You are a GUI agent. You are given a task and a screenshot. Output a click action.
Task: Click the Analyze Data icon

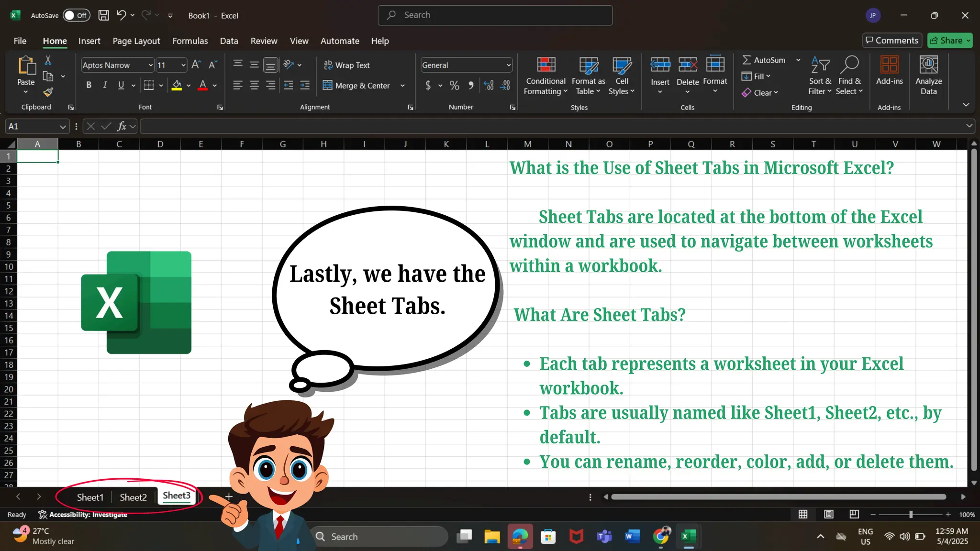(928, 65)
